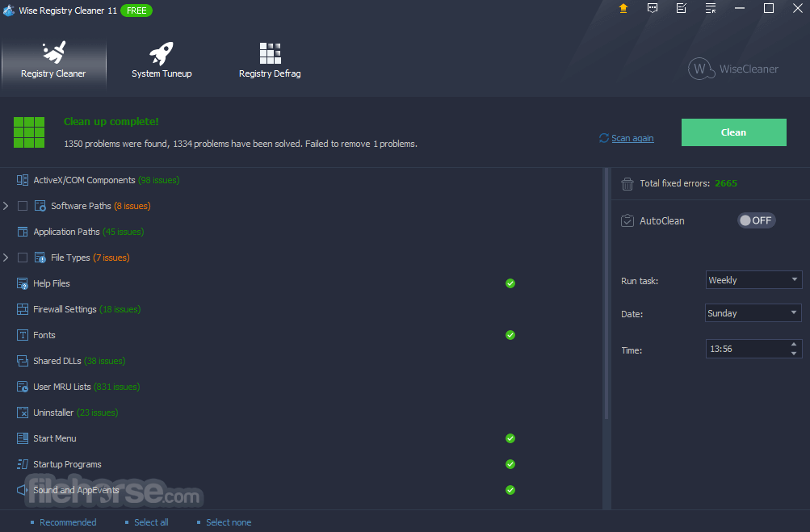
Task: Open the Date Sunday dropdown
Action: coord(753,313)
